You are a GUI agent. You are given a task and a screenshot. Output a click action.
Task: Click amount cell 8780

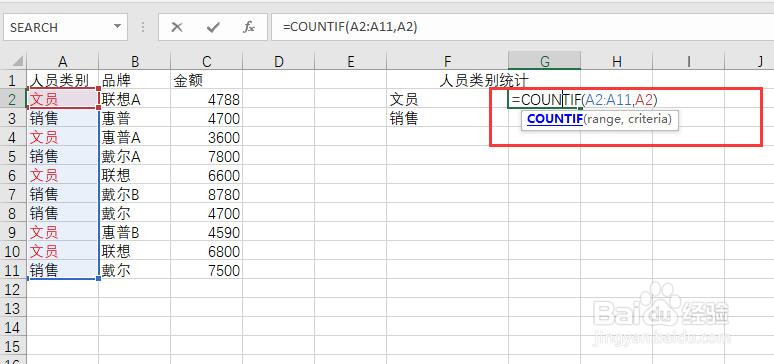[206, 194]
